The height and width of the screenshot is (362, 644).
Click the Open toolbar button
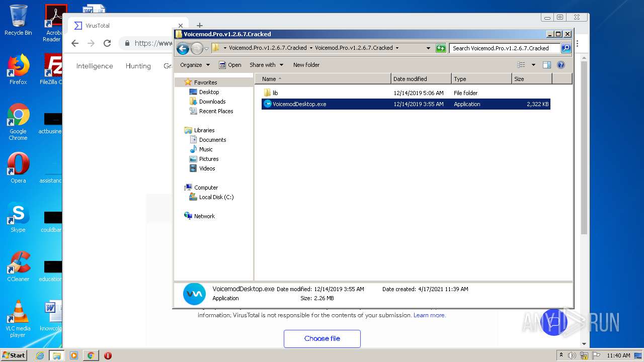click(230, 65)
